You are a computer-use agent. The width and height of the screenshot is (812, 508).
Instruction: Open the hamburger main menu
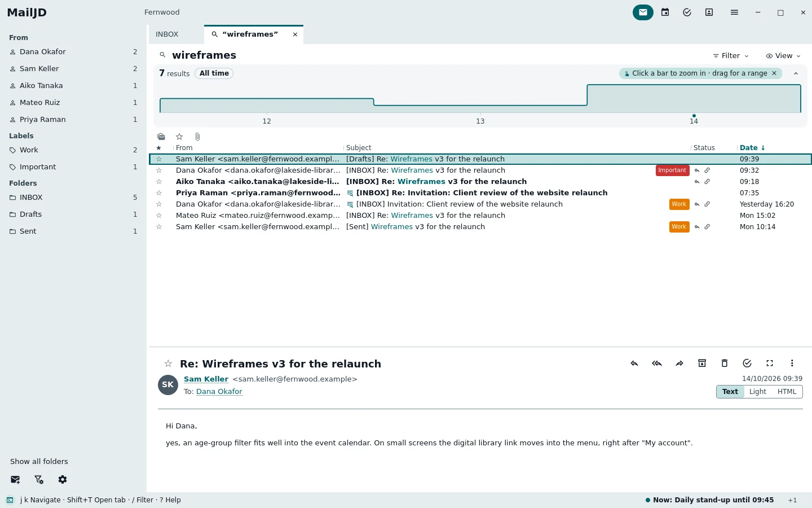pyautogui.click(x=734, y=12)
